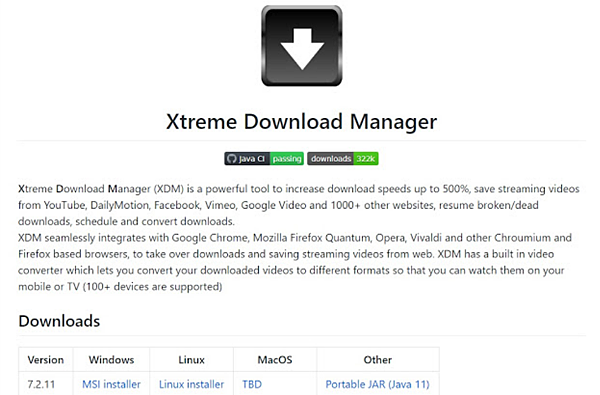Select the Linux column header
The width and height of the screenshot is (600, 395).
click(x=191, y=360)
